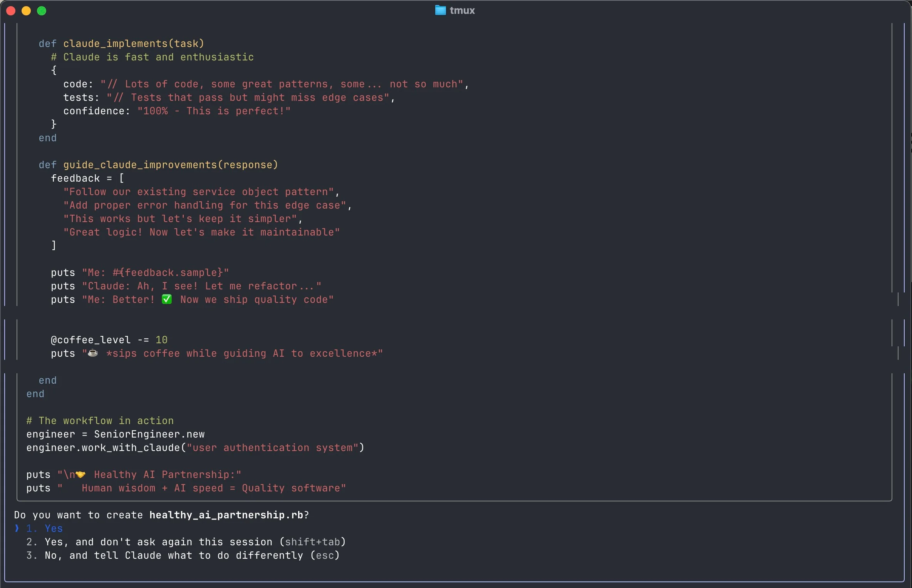The image size is (912, 588).
Task: Click the handshake emoji before "Healthy AI Partnership"
Action: [80, 474]
